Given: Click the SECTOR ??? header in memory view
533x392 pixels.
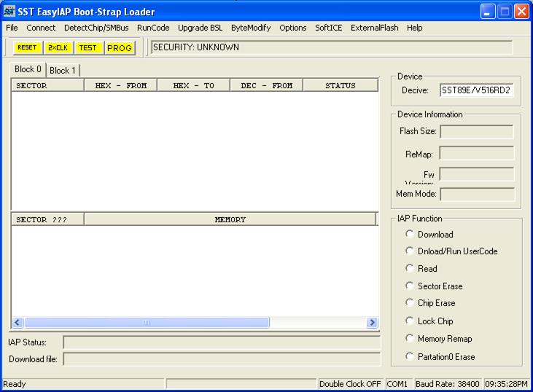Looking at the screenshot, I should coord(47,219).
